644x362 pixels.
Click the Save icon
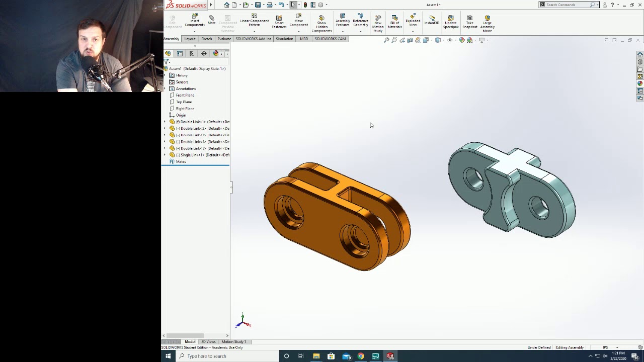coord(258,5)
